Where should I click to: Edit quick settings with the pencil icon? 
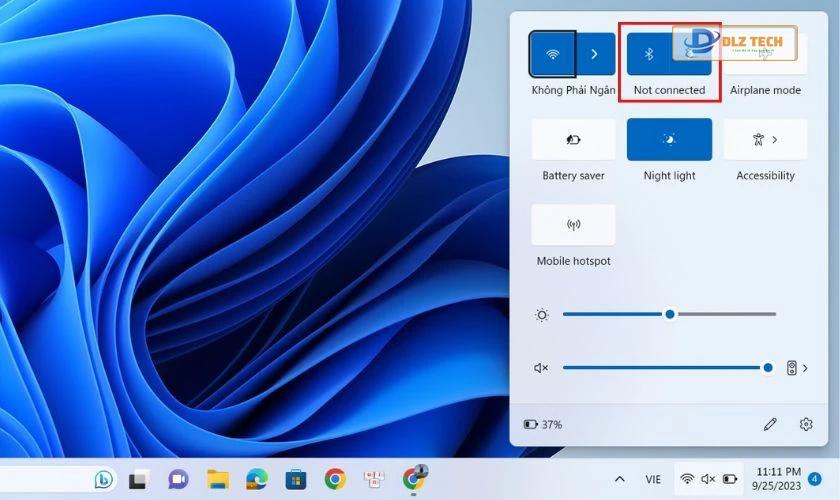pos(770,424)
